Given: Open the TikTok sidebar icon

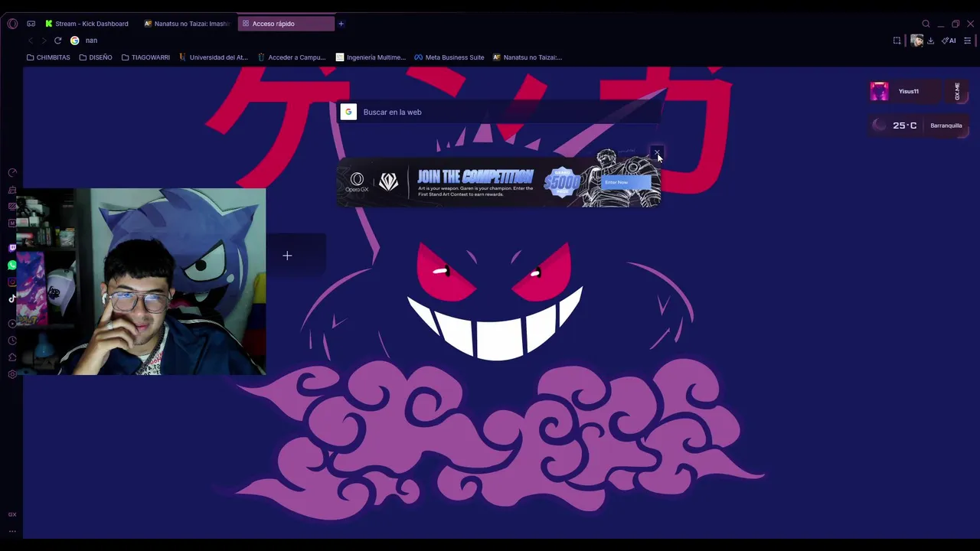Looking at the screenshot, I should 12,299.
